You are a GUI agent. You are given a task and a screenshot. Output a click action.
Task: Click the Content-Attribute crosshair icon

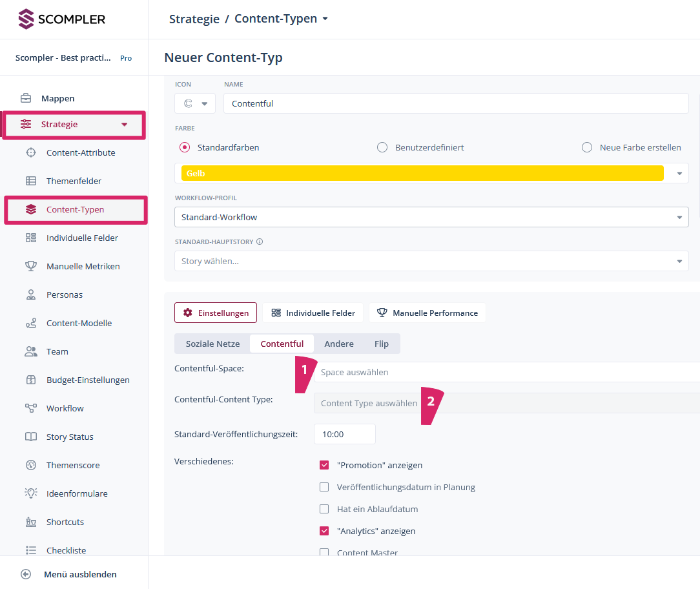(x=31, y=153)
